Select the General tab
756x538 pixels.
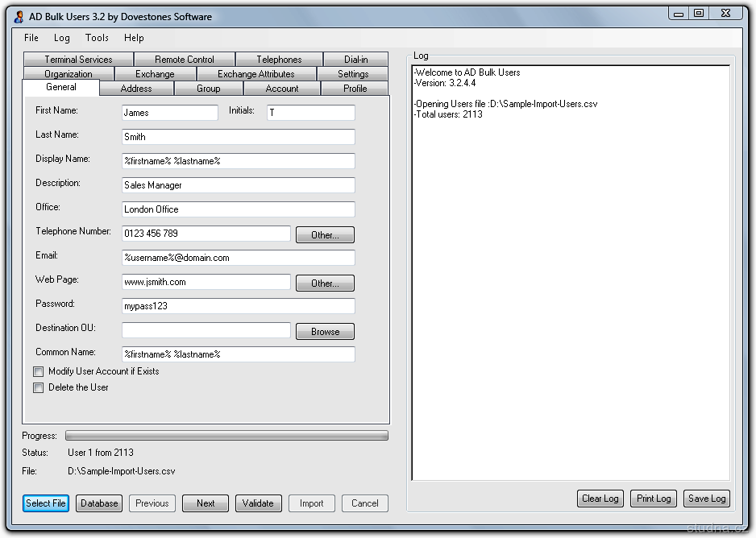click(60, 87)
